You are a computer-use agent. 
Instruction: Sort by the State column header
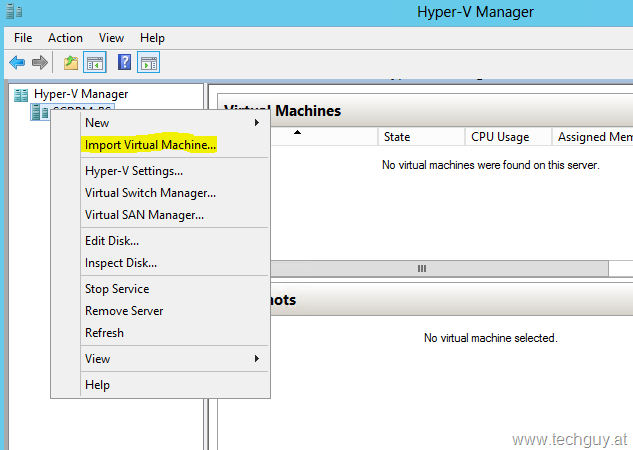pos(421,137)
